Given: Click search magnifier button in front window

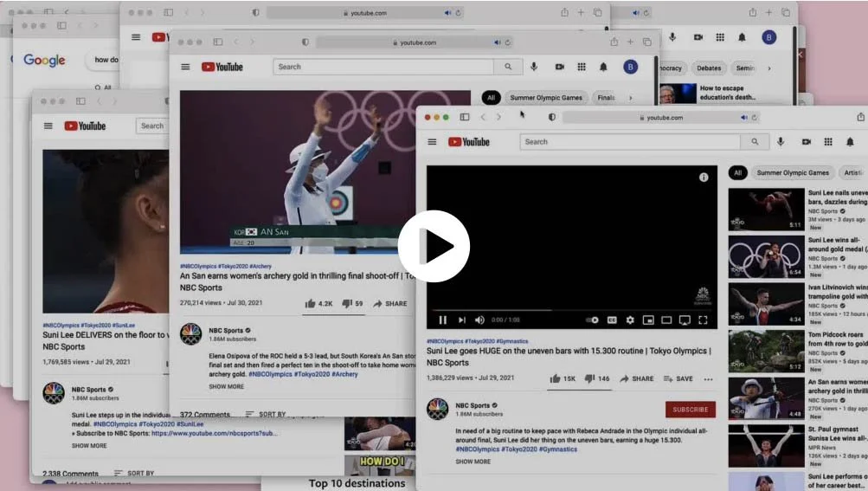Looking at the screenshot, I should click(x=755, y=142).
